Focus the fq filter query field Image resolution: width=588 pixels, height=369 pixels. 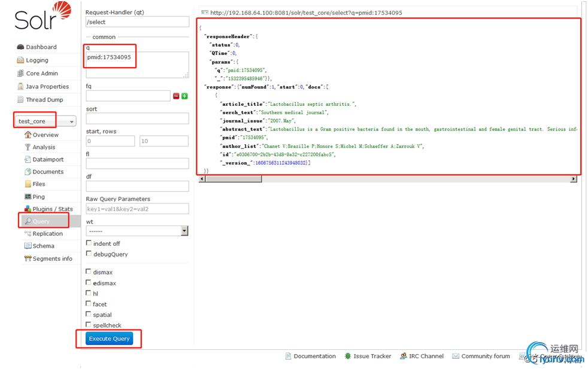coord(128,96)
